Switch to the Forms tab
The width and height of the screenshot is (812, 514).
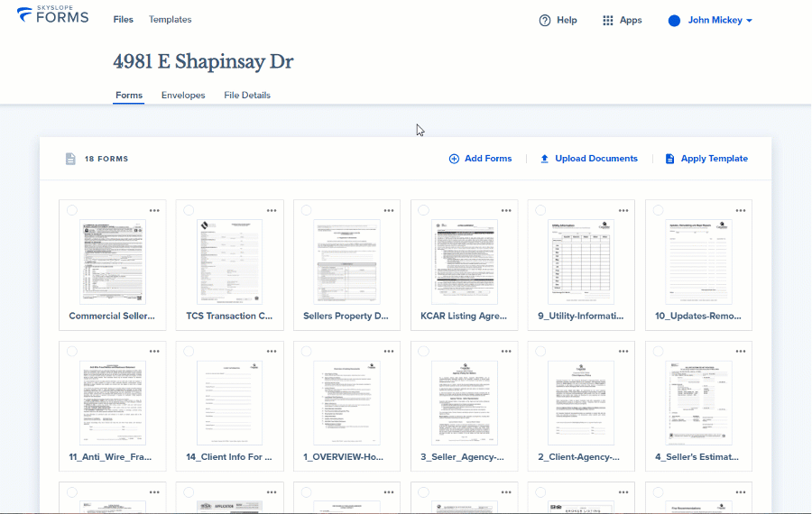point(129,96)
